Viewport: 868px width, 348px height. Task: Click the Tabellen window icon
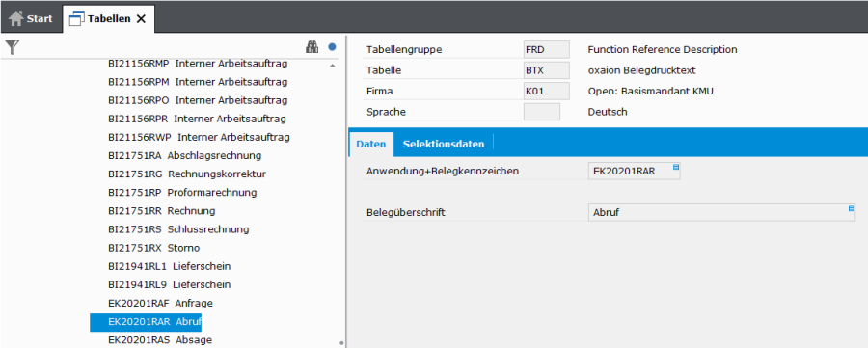76,19
